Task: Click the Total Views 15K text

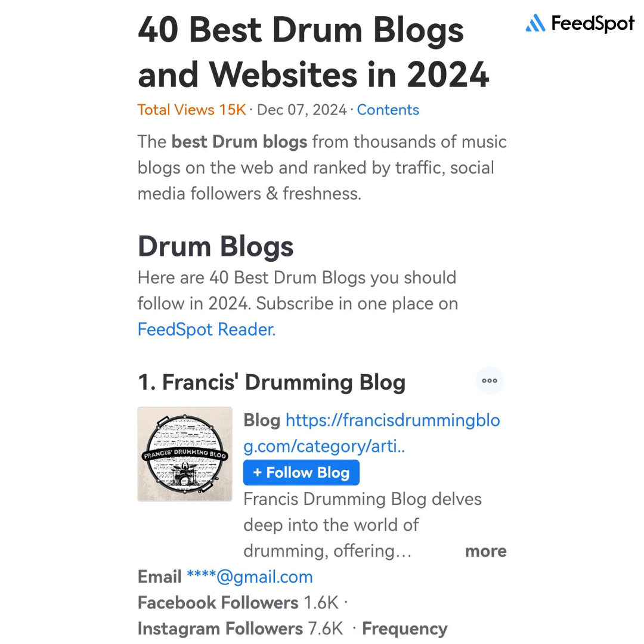Action: 191,110
